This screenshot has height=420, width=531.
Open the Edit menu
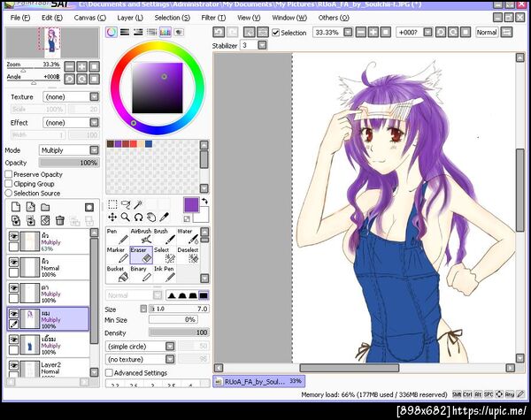[x=52, y=18]
